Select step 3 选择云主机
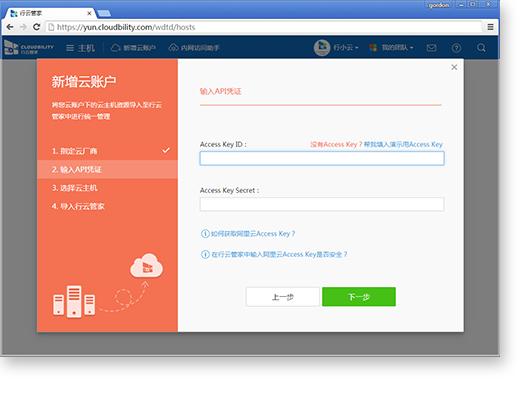 (107, 188)
